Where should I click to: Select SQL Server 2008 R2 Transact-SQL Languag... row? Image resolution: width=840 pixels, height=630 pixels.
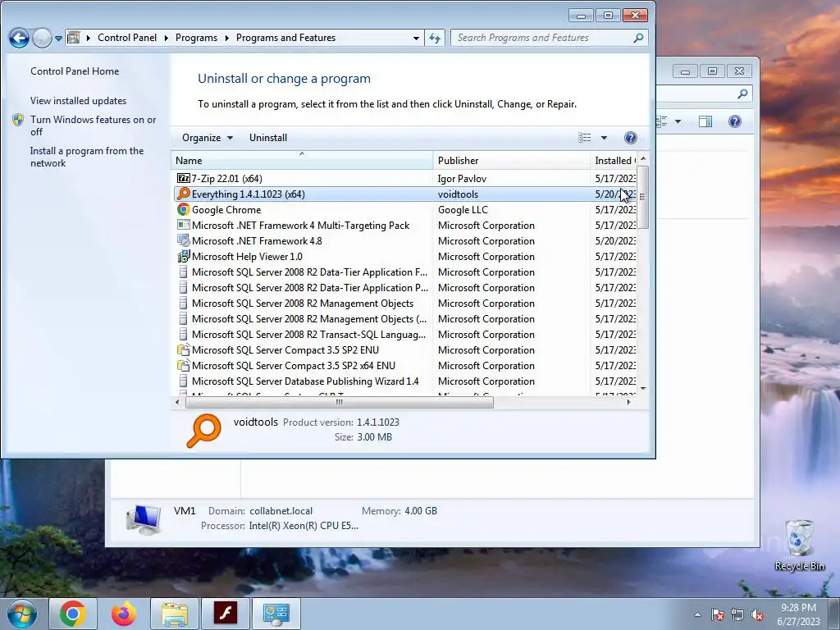click(x=405, y=335)
